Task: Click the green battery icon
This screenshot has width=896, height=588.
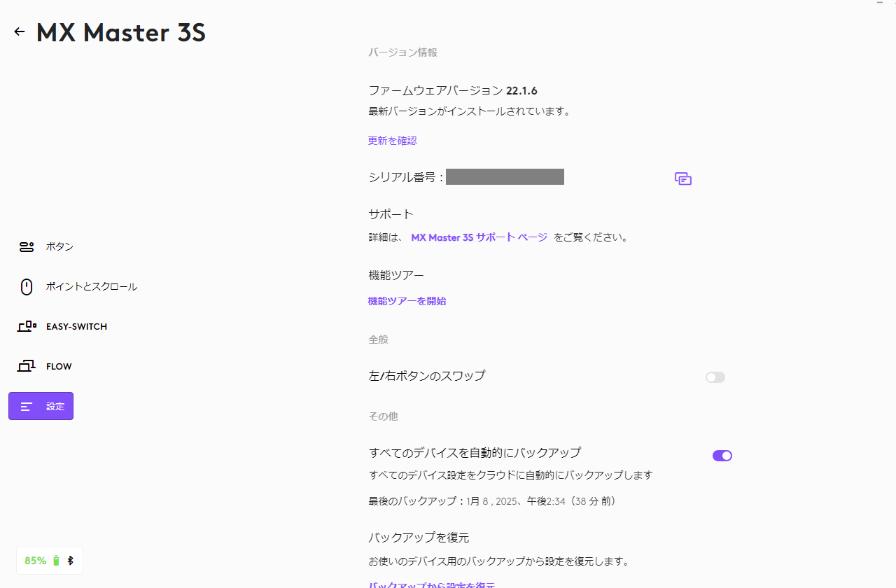Action: (56, 561)
